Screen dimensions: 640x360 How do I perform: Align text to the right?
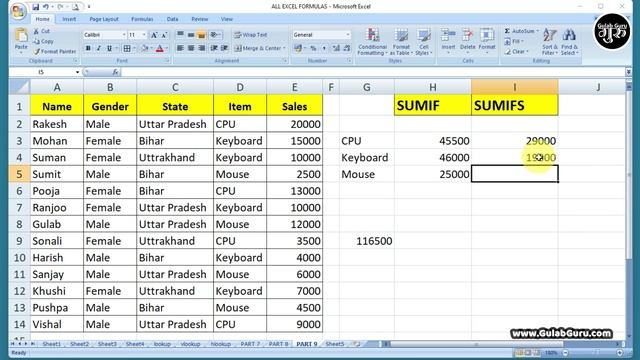[x=201, y=48]
